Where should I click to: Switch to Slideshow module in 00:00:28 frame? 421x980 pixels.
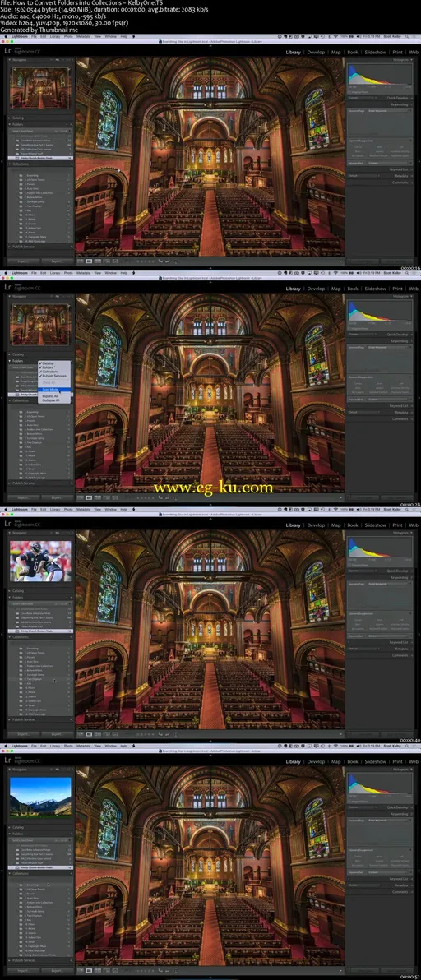pos(376,289)
